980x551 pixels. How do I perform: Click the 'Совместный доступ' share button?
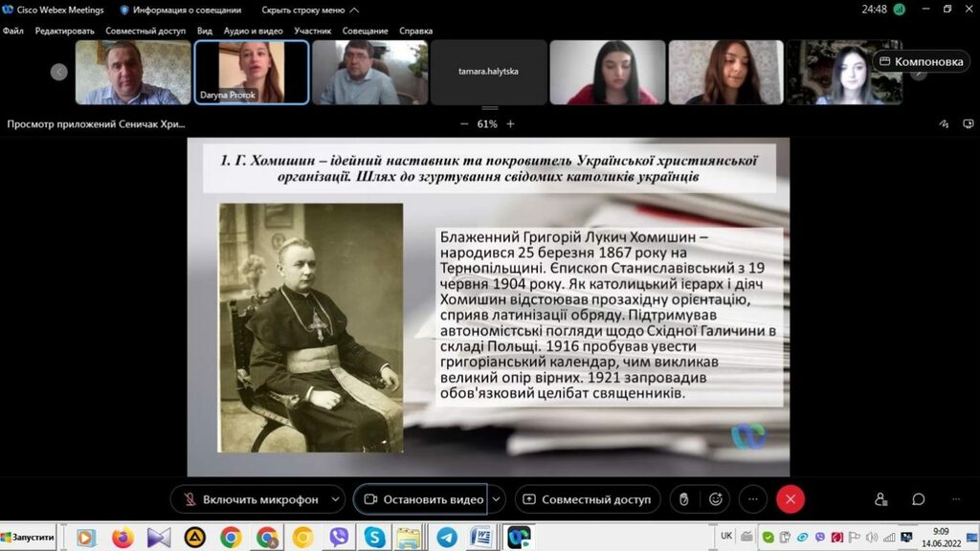click(x=587, y=499)
